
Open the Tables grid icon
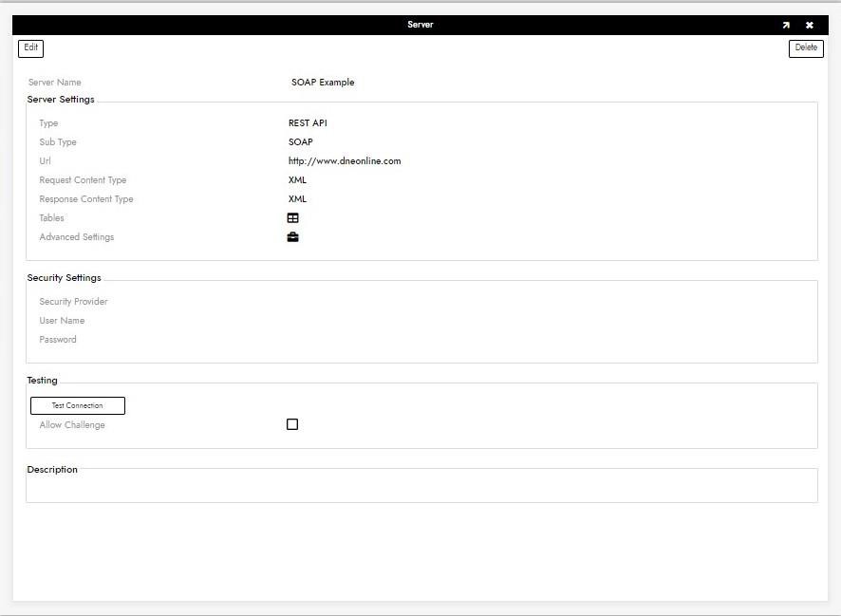click(292, 218)
